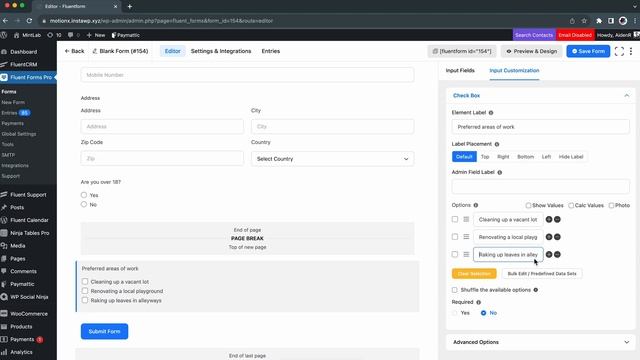Viewport: 640px width, 360px height.
Task: Grab drag handle for Raking up option
Action: click(x=466, y=254)
